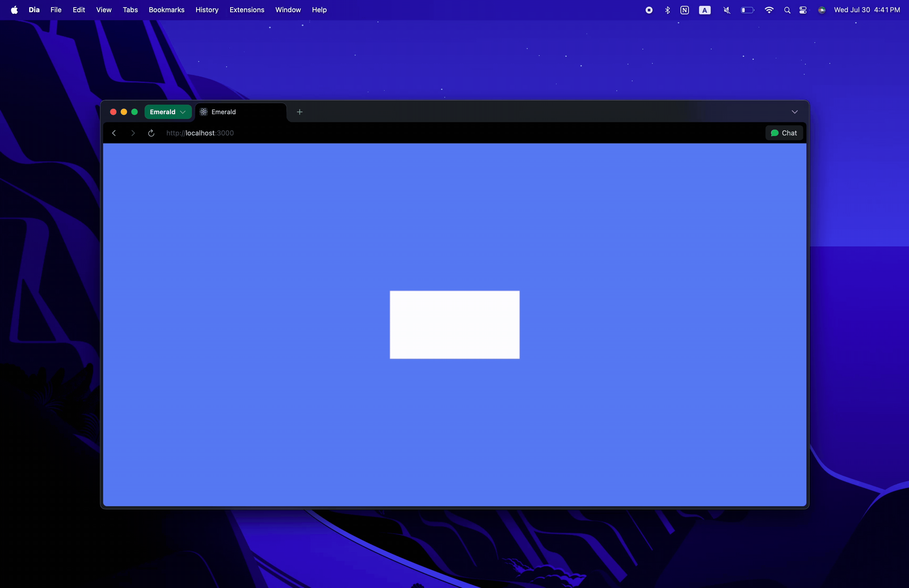Open Spotlight search
This screenshot has height=588, width=909.
[x=787, y=10]
